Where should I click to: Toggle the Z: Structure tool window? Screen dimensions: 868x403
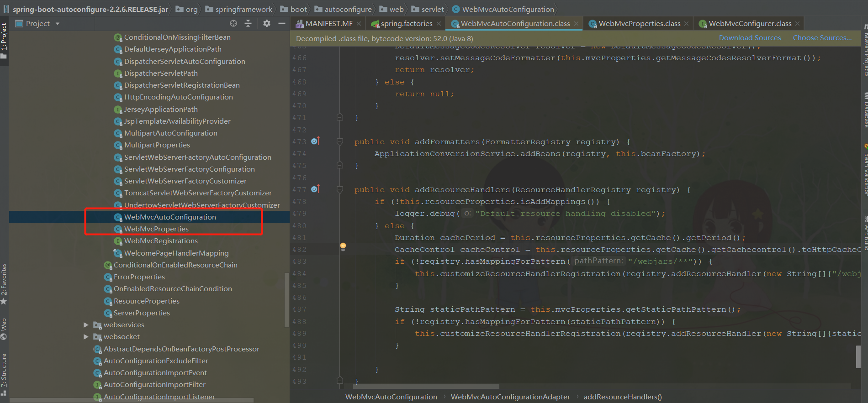coord(4,375)
